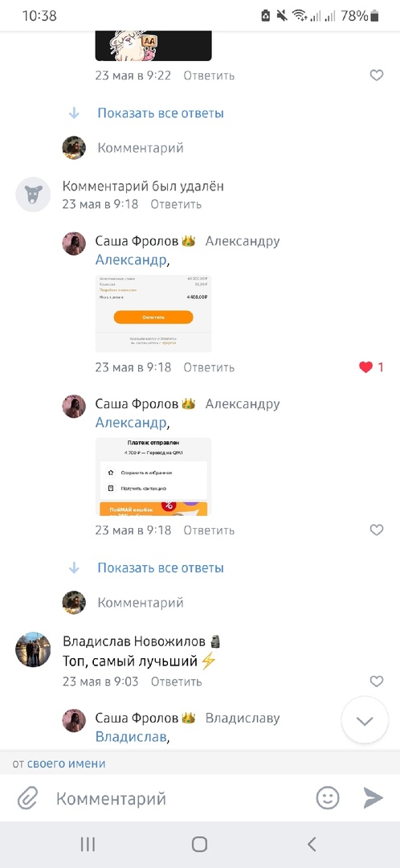Open the Платеж отправлен image attachment
This screenshot has width=400, height=868.
coord(153,477)
